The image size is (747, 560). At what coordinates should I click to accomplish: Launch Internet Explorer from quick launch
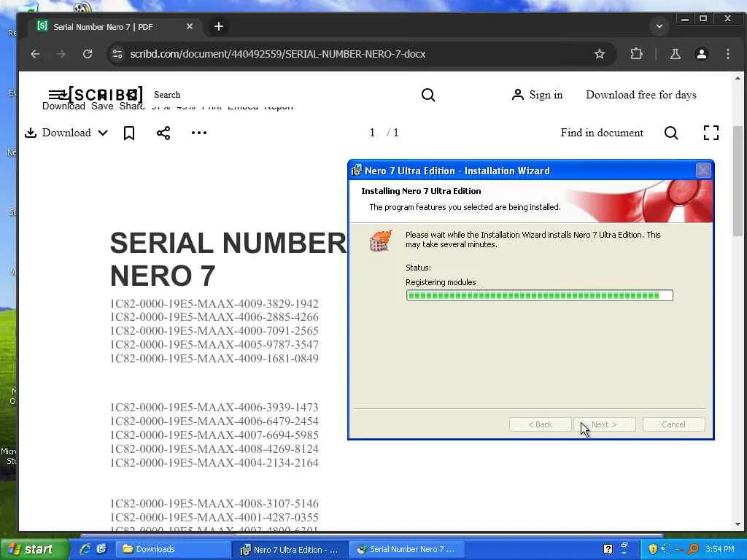86,550
